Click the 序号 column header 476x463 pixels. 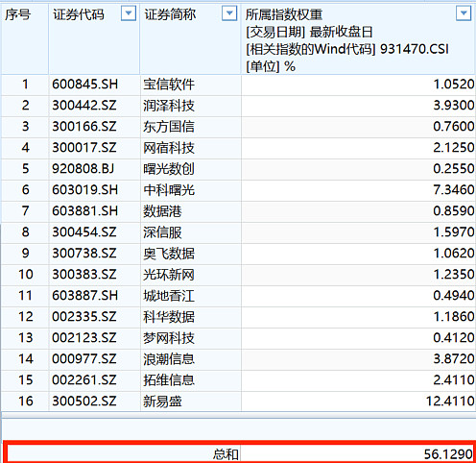coord(17,14)
